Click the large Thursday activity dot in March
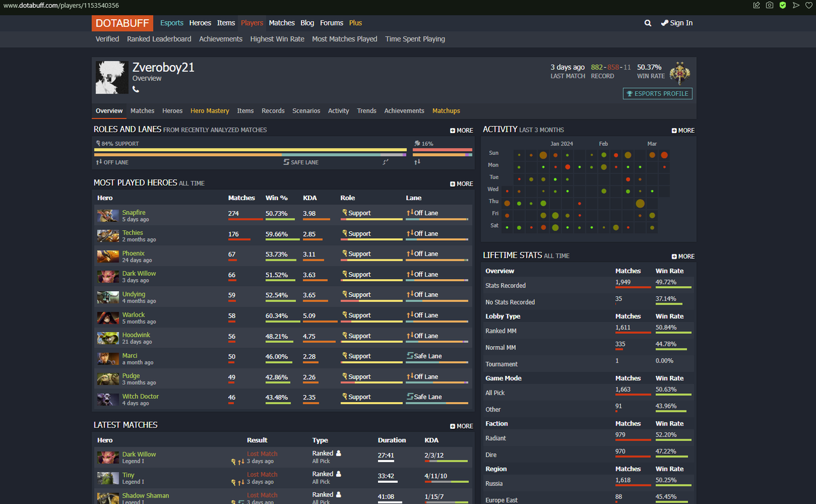Image resolution: width=816 pixels, height=504 pixels. click(x=640, y=203)
